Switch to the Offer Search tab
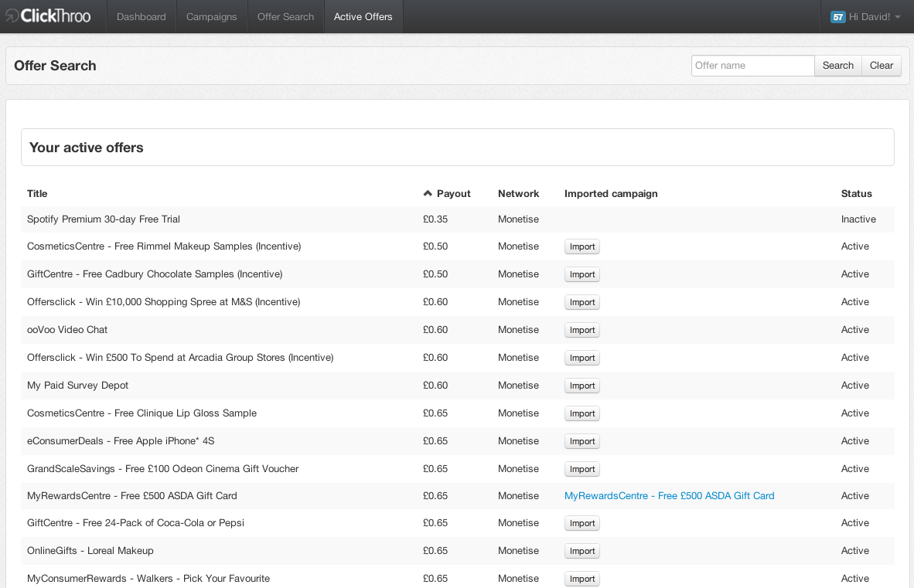Viewport: 914px width, 588px height. [x=285, y=17]
